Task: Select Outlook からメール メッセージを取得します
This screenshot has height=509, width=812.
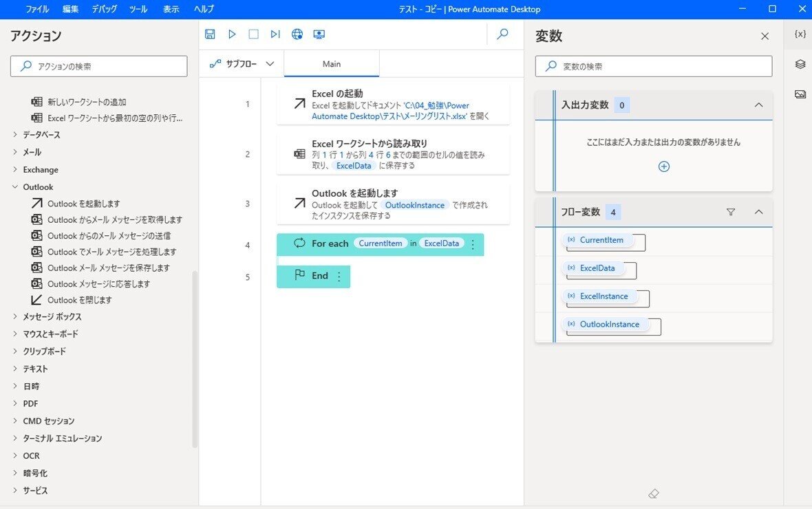Action: (x=114, y=219)
